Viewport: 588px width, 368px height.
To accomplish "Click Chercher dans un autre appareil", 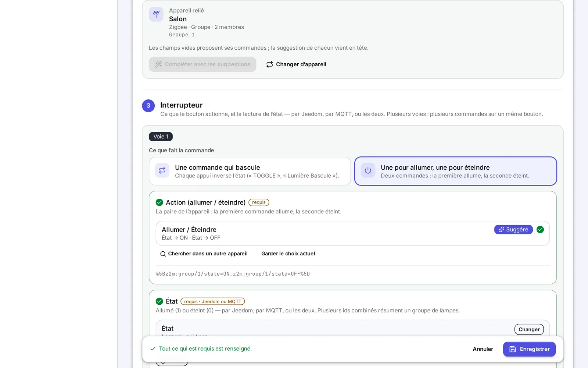I will 204,254.
